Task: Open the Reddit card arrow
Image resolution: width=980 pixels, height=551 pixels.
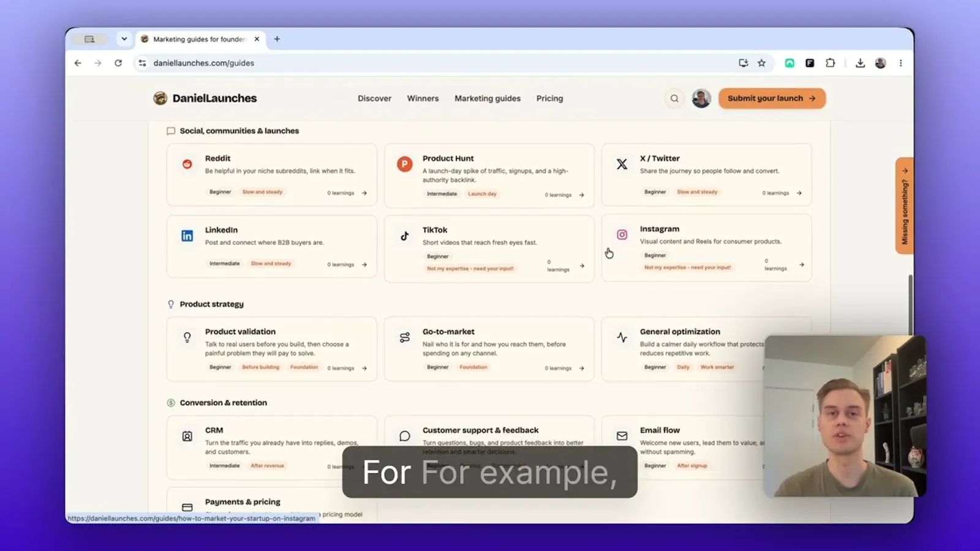Action: (x=364, y=193)
